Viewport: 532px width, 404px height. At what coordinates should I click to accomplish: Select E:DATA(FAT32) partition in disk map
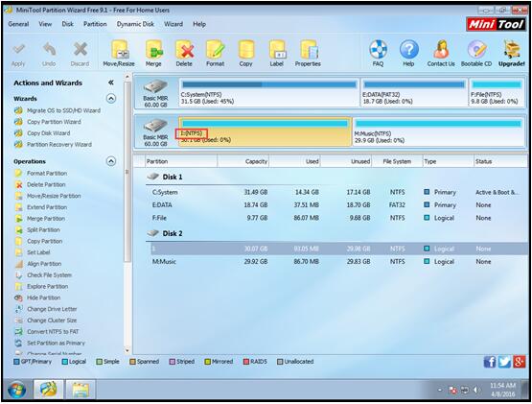414,92
